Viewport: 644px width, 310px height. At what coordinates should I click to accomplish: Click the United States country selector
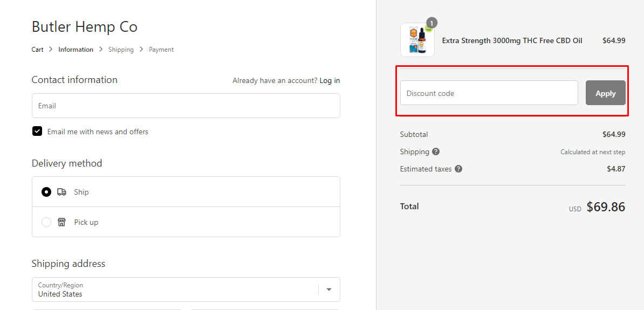(x=186, y=290)
